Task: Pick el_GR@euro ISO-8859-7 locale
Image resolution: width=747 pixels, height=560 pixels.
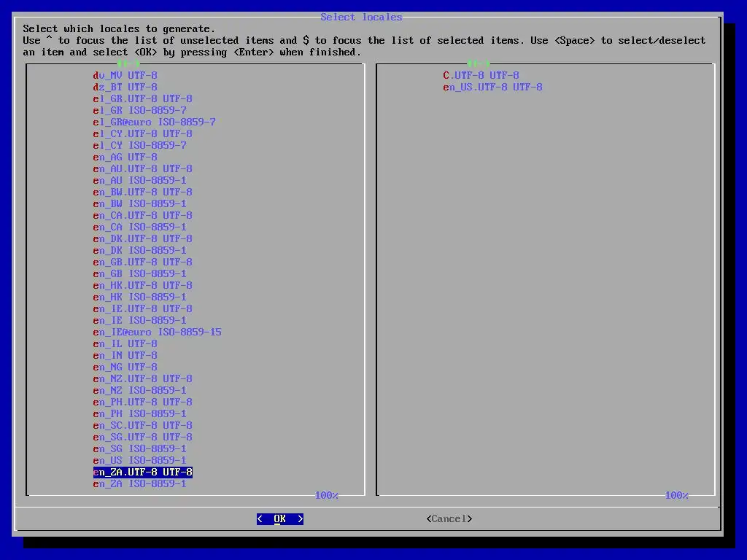Action: (155, 122)
